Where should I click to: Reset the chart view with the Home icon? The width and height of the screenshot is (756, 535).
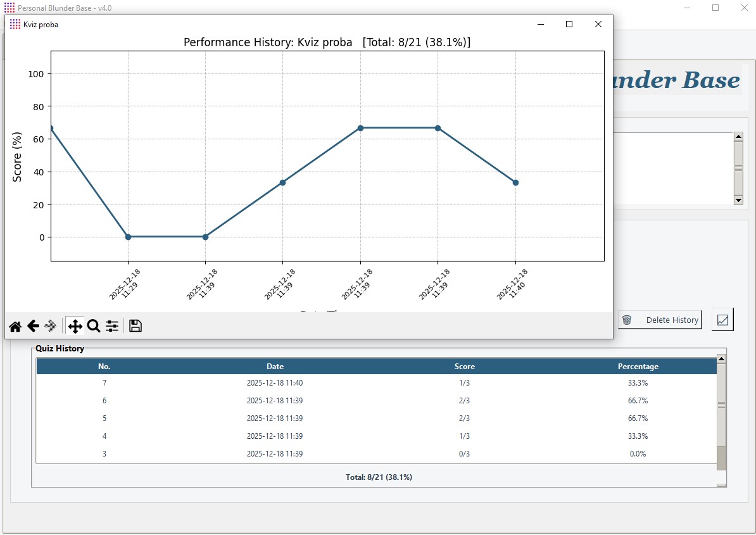pos(15,326)
